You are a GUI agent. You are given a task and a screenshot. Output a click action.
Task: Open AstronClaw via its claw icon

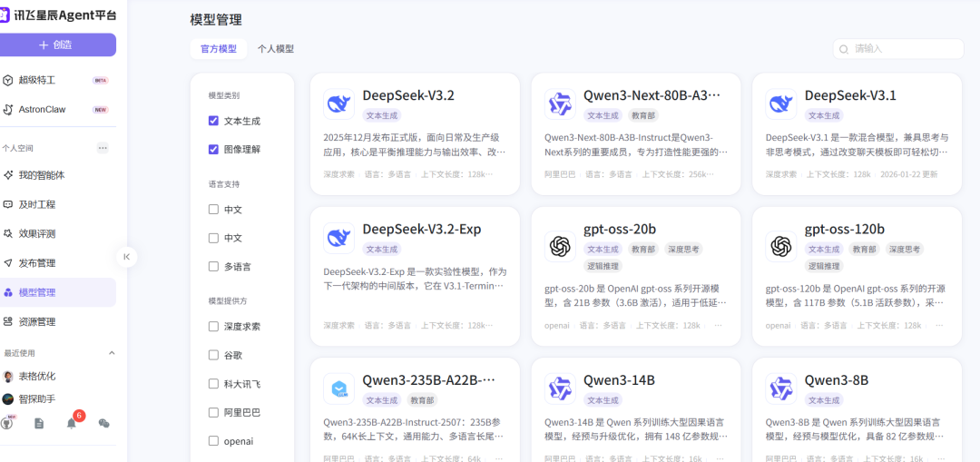coord(7,110)
